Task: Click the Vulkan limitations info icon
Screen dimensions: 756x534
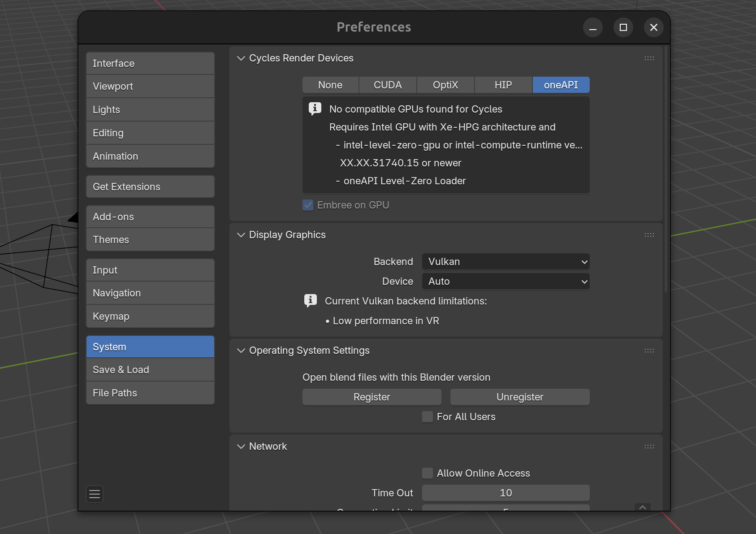Action: point(310,300)
